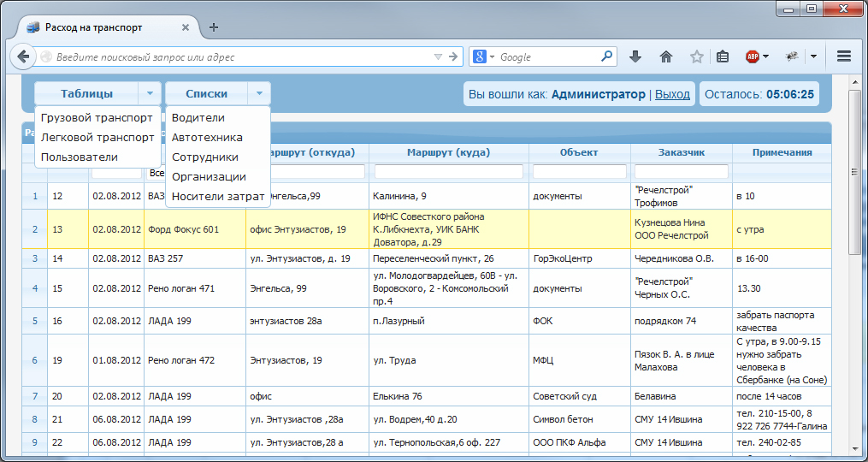This screenshot has width=868, height=462.
Task: Click the Маршрут (куда) filter field
Action: tap(449, 172)
